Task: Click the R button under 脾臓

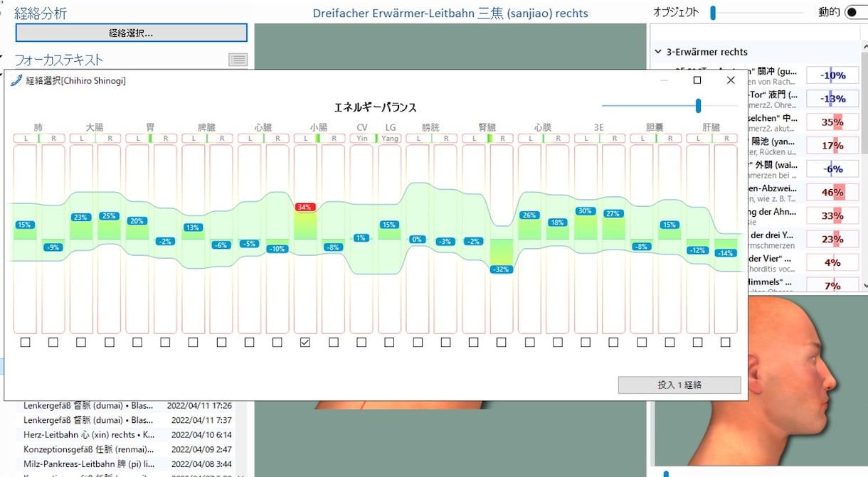Action: [x=221, y=139]
